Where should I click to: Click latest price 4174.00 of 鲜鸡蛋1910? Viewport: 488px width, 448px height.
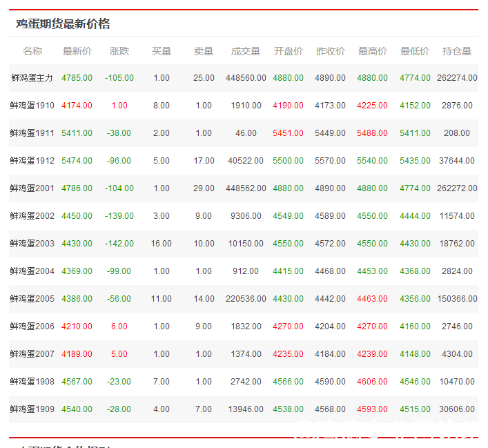[77, 106]
